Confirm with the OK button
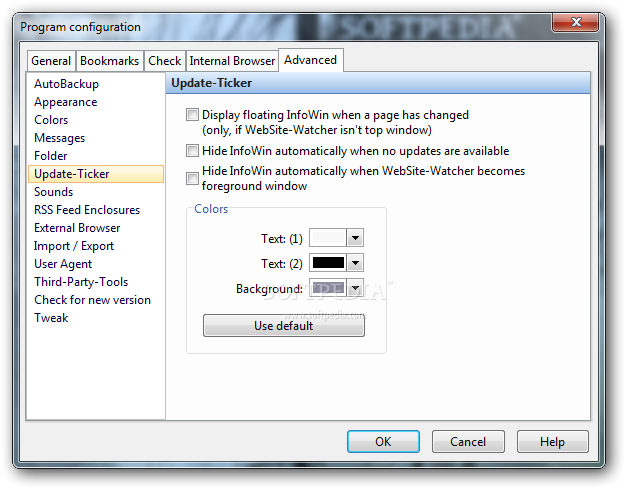 pyautogui.click(x=383, y=441)
